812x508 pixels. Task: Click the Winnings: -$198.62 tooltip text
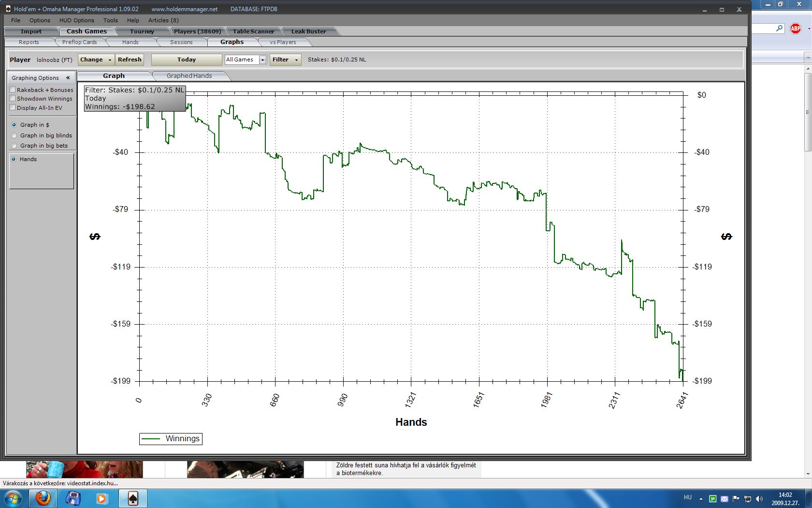(x=120, y=107)
